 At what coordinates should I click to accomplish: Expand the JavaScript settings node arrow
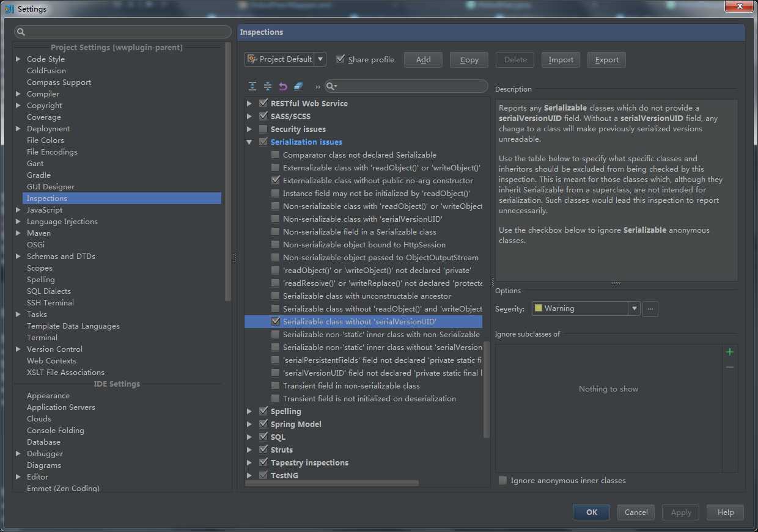coord(18,210)
